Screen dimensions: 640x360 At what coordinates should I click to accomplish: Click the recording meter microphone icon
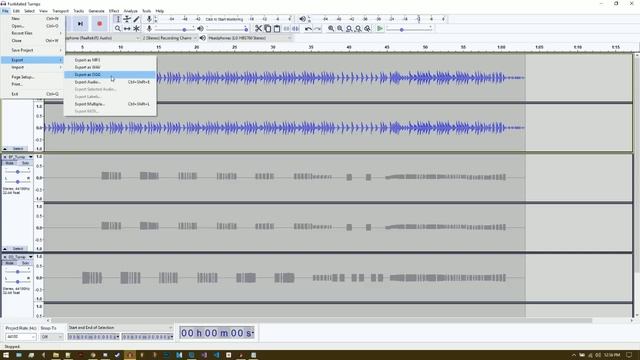click(x=149, y=19)
